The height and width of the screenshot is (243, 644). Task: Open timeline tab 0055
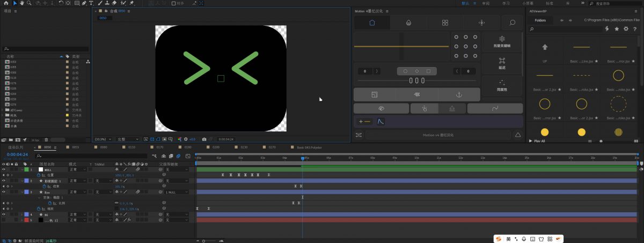click(76, 146)
